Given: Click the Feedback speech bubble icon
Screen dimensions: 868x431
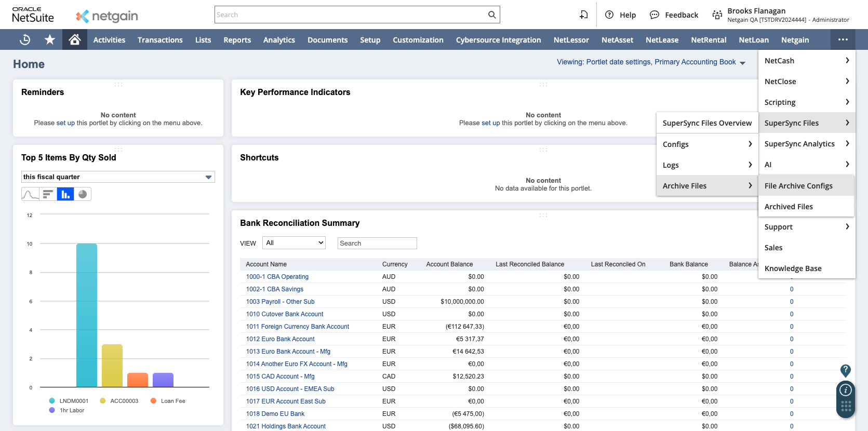Looking at the screenshot, I should (654, 15).
